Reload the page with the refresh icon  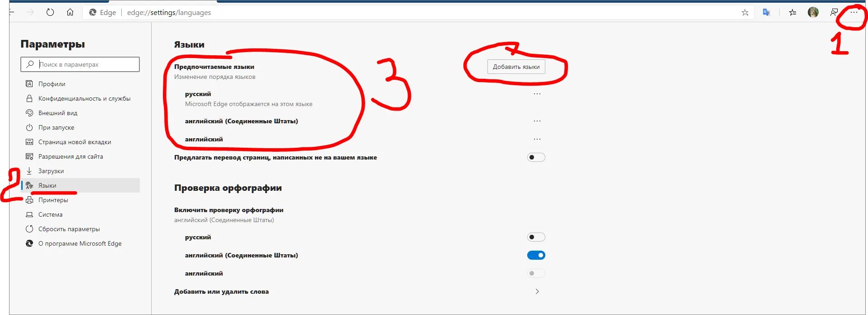click(50, 12)
